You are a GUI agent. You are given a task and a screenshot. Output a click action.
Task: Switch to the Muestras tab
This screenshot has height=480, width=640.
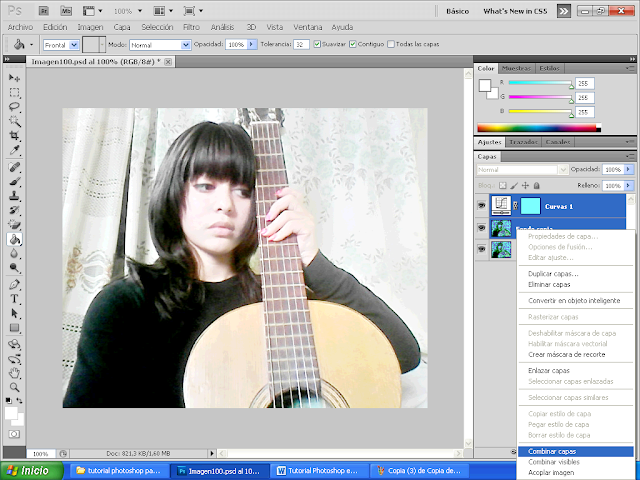coord(516,68)
